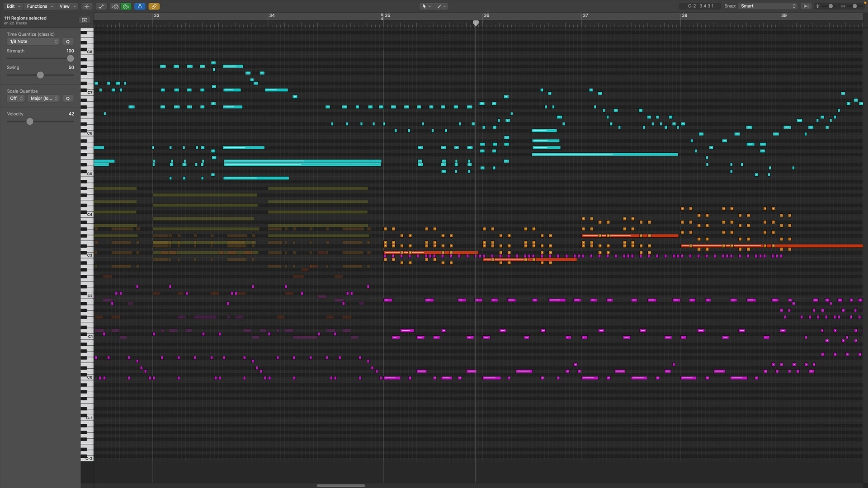This screenshot has width=868, height=488.
Task: Click the Time Quantize Q button
Action: click(x=68, y=42)
